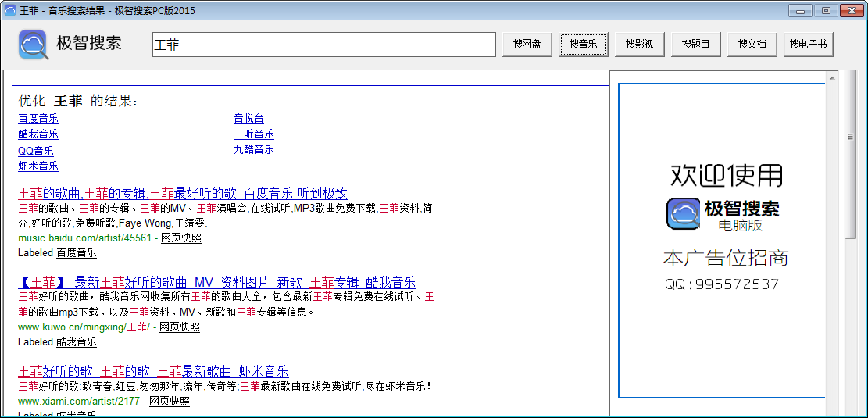This screenshot has height=418, width=868.
Task: Close the 极智搜索 window
Action: pyautogui.click(x=852, y=10)
